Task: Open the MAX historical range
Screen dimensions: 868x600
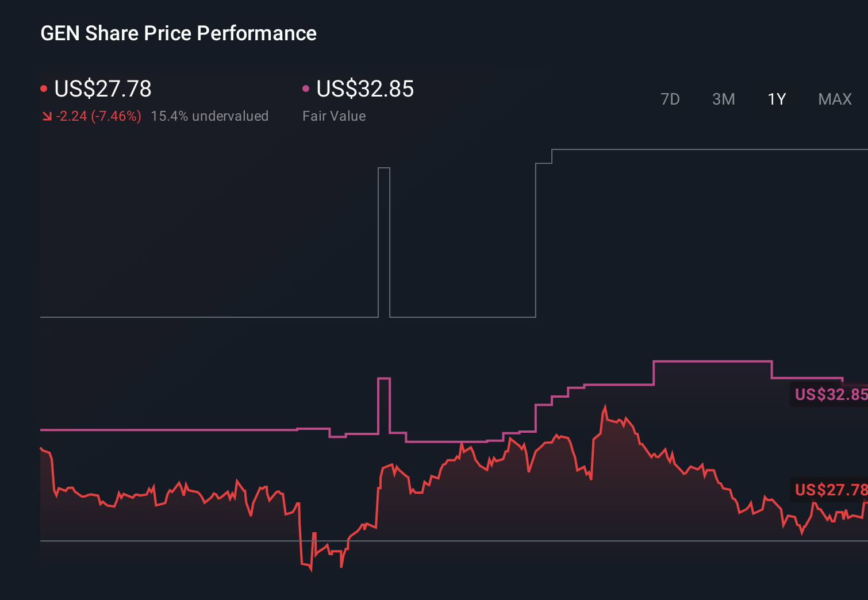Action: coord(834,99)
